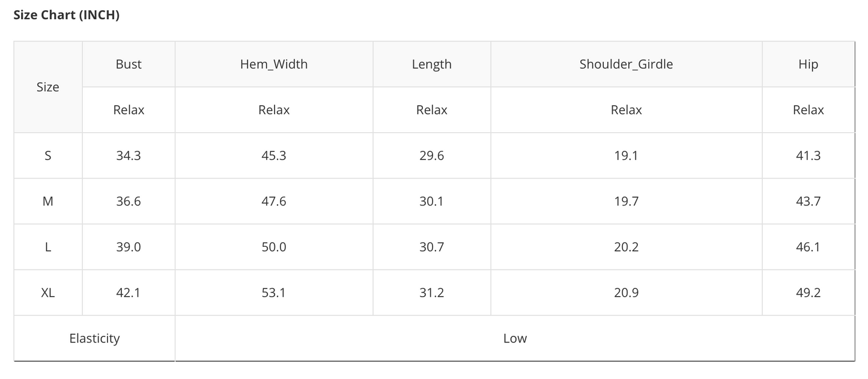Click shoulder girdle value 20.9
This screenshot has height=379, width=868.
(x=627, y=293)
